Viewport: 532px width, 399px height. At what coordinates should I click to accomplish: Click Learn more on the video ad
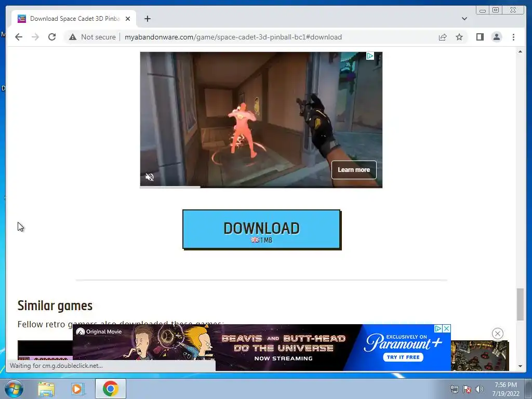[x=353, y=170]
